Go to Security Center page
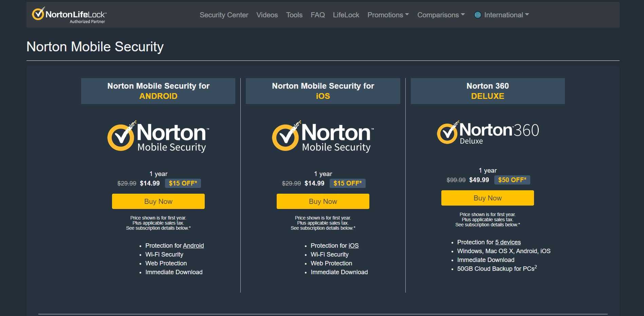 (x=224, y=15)
